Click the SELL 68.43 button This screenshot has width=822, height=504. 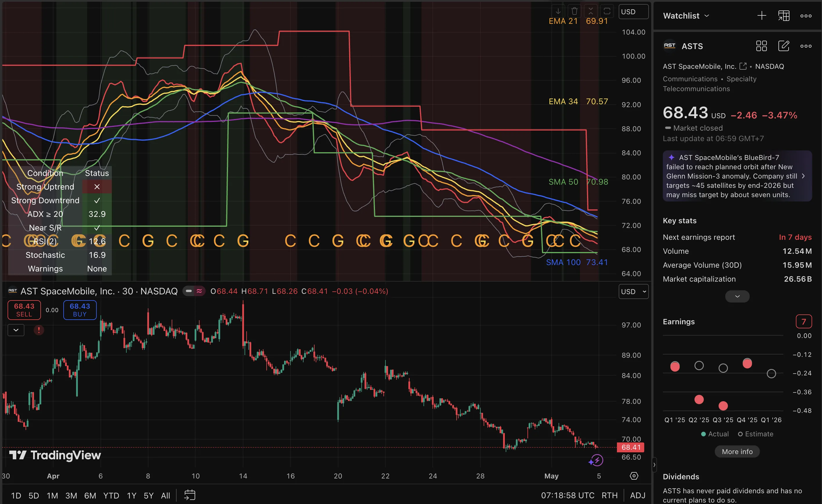point(24,310)
